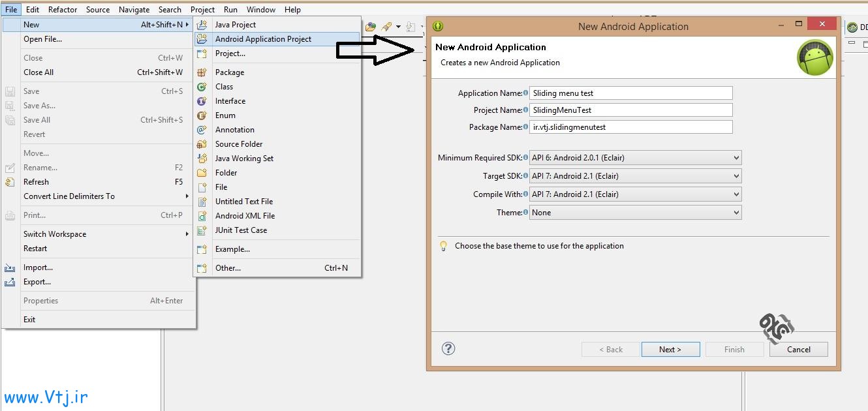Cancel the New Android Application dialog
The height and width of the screenshot is (411, 868).
(798, 350)
